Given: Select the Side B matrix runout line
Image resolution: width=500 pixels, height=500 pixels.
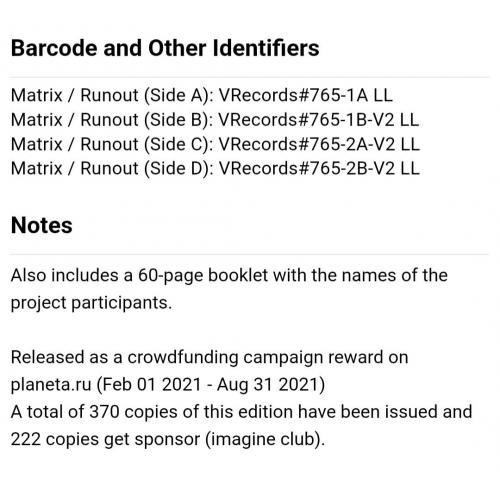Looking at the screenshot, I should point(215,120).
